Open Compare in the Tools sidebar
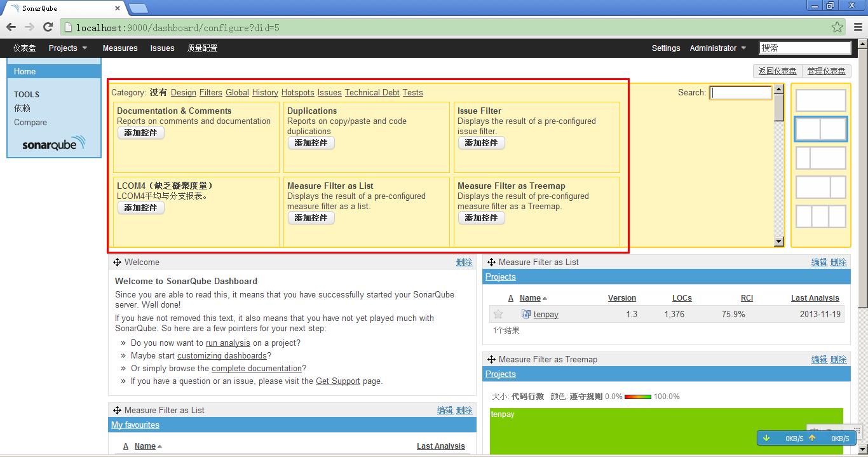868x457 pixels. 31,122
